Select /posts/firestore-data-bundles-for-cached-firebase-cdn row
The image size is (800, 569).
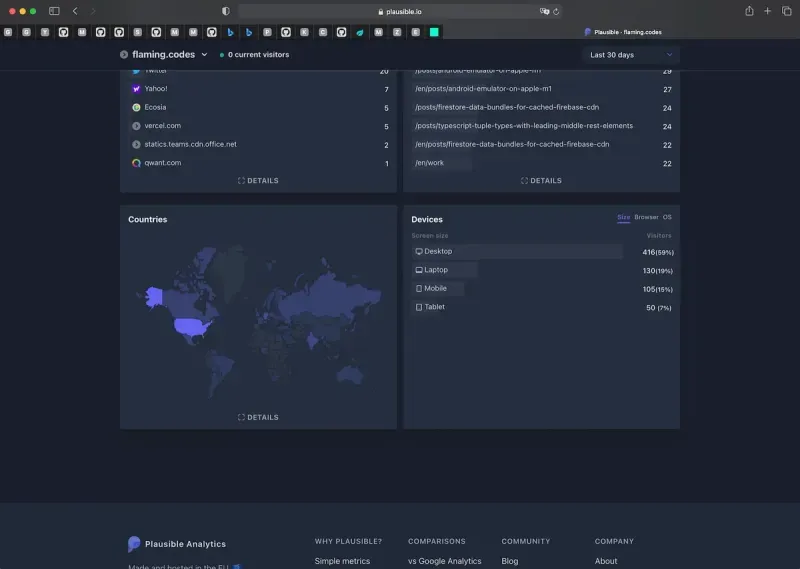[542, 107]
